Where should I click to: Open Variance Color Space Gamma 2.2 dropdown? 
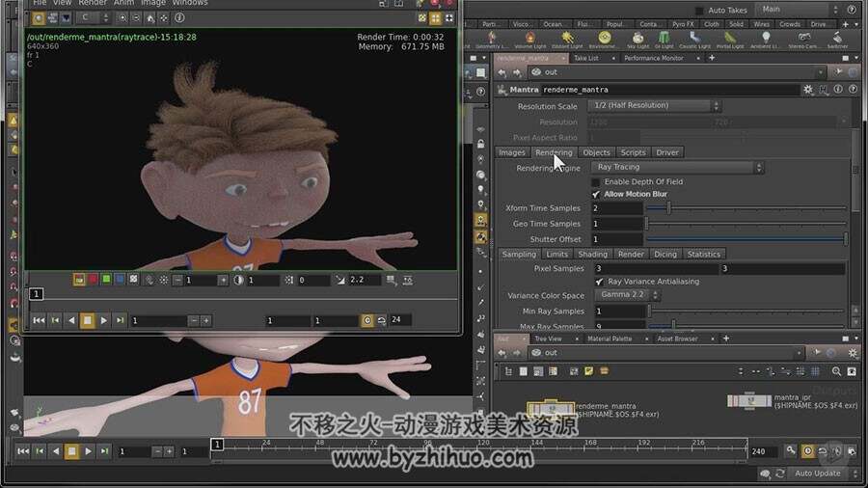[627, 295]
